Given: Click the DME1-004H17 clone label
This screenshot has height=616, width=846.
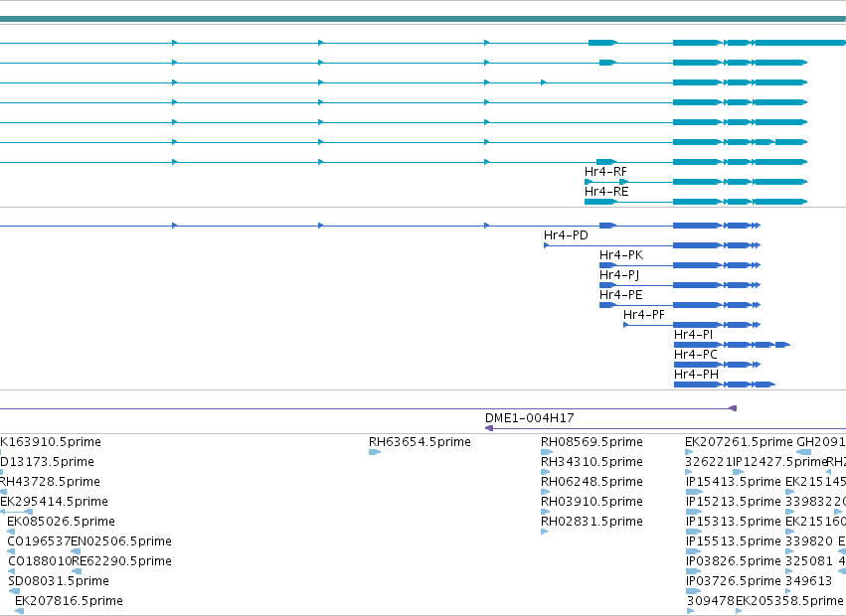Looking at the screenshot, I should (529, 418).
